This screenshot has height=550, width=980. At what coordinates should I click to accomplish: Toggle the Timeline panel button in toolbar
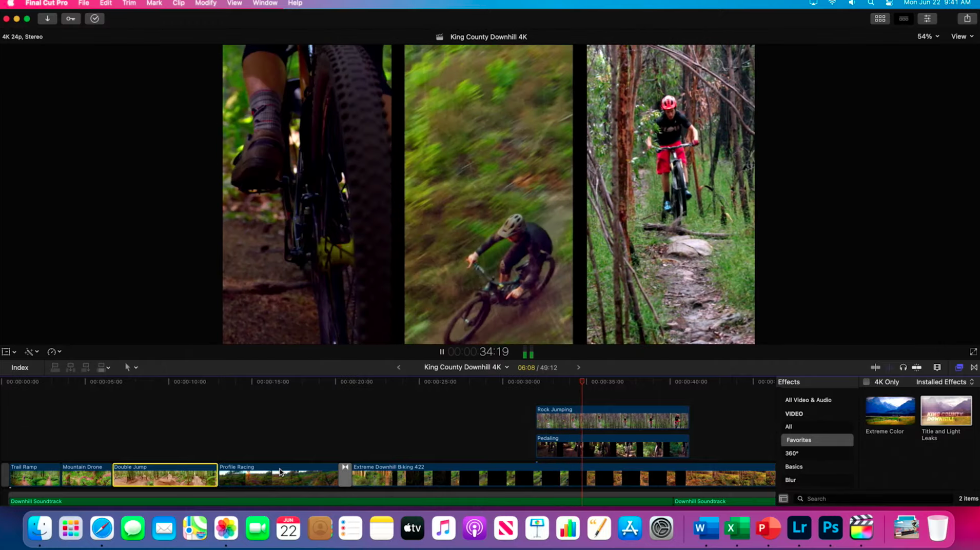[904, 18]
